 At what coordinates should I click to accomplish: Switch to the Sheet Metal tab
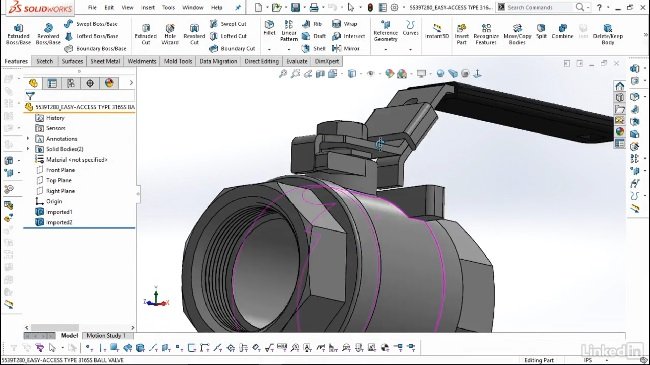pos(105,61)
